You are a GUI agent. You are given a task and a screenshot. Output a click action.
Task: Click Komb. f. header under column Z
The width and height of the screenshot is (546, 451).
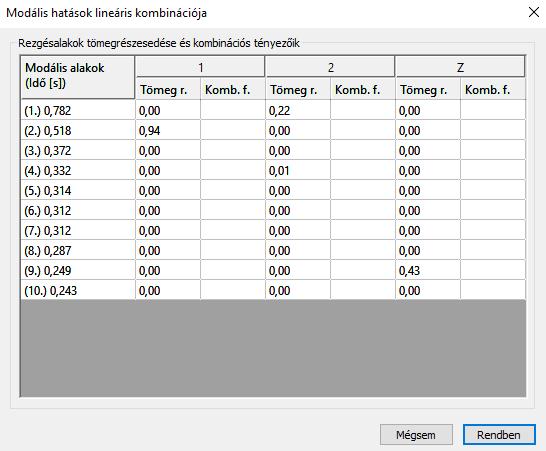pyautogui.click(x=493, y=90)
